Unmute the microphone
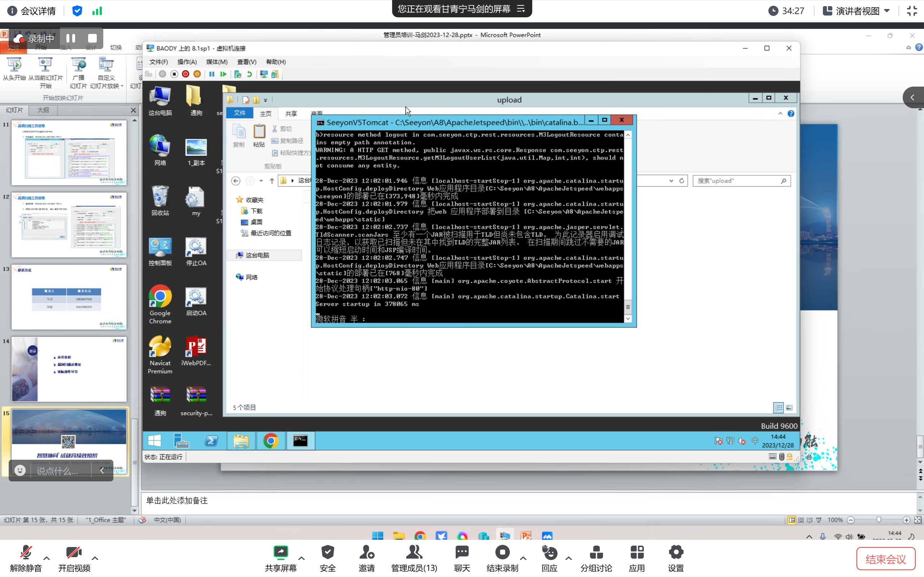The width and height of the screenshot is (924, 577). pos(26,552)
